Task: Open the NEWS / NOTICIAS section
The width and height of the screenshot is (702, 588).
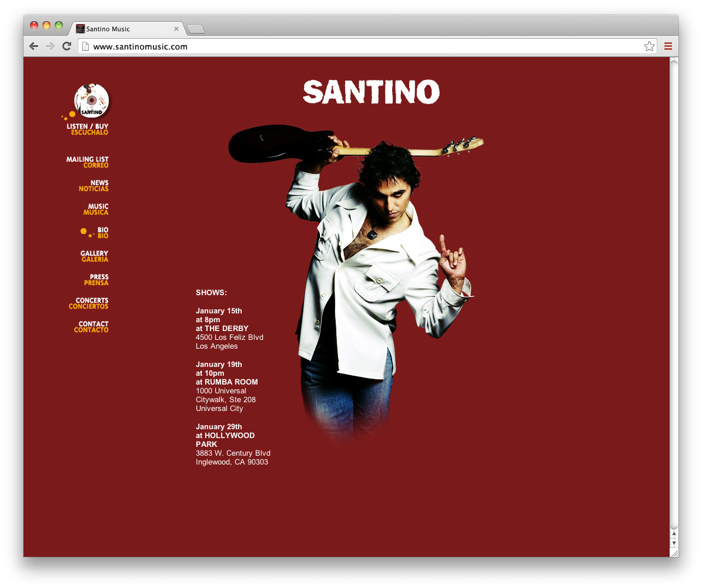Action: 93,185
